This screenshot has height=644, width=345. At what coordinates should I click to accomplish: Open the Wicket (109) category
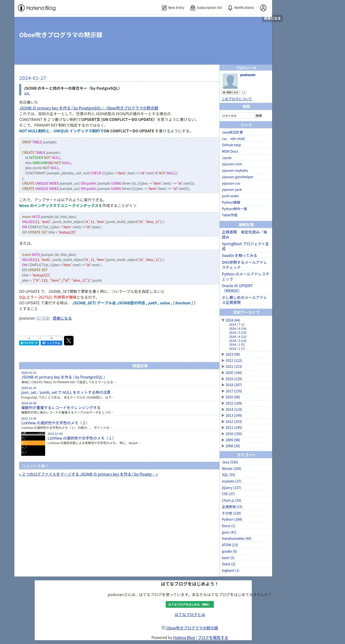[x=231, y=468]
